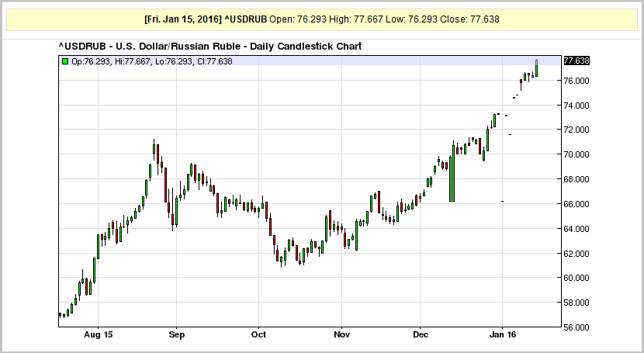Click the 'Sep' date axis label
The image size is (644, 353).
click(x=177, y=335)
